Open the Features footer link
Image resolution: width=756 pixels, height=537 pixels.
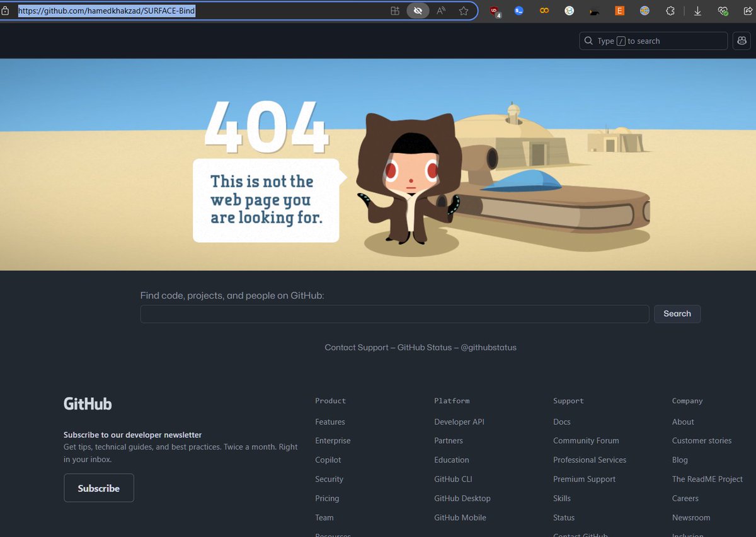tap(330, 422)
